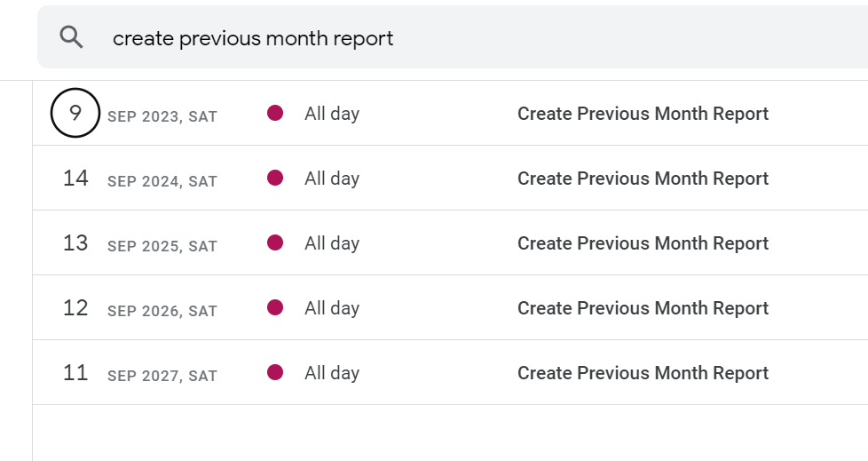Click the search field containing 'create previous month report'
Image resolution: width=868 pixels, height=461 pixels.
click(x=444, y=38)
